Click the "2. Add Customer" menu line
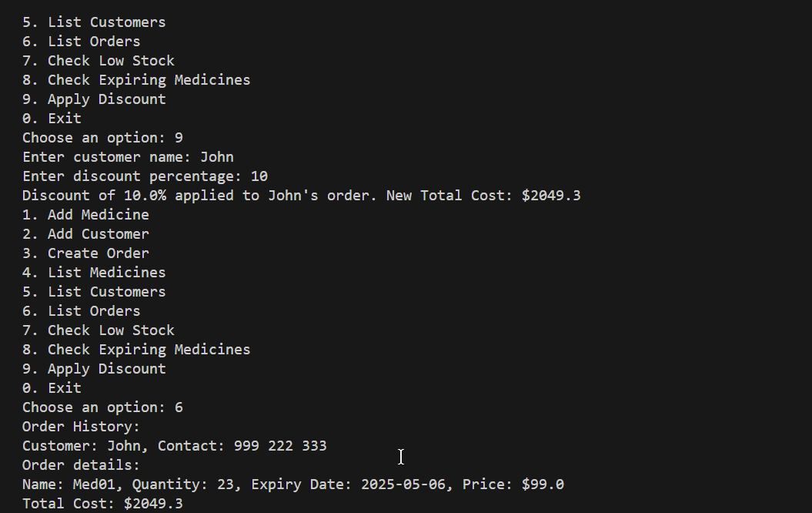 [85, 234]
